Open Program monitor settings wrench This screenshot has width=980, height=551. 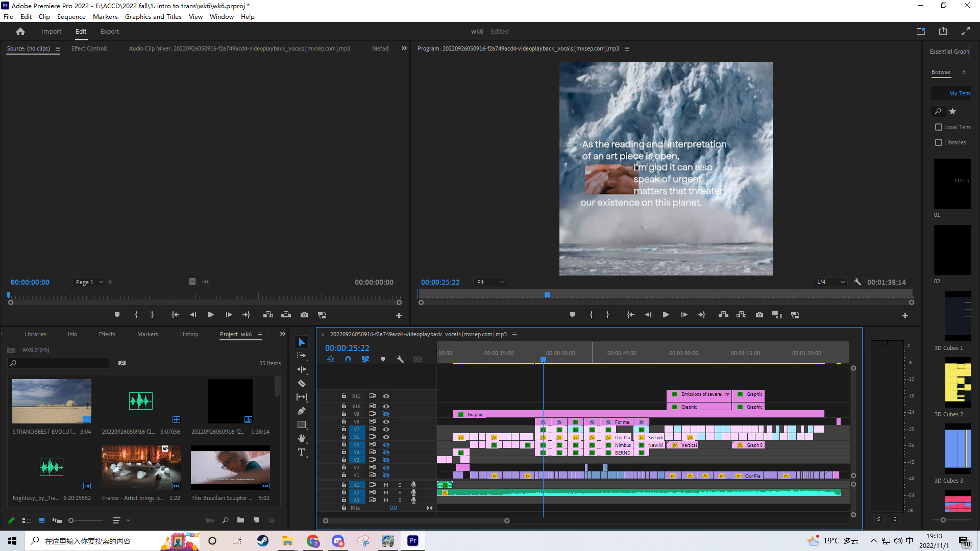click(x=857, y=282)
